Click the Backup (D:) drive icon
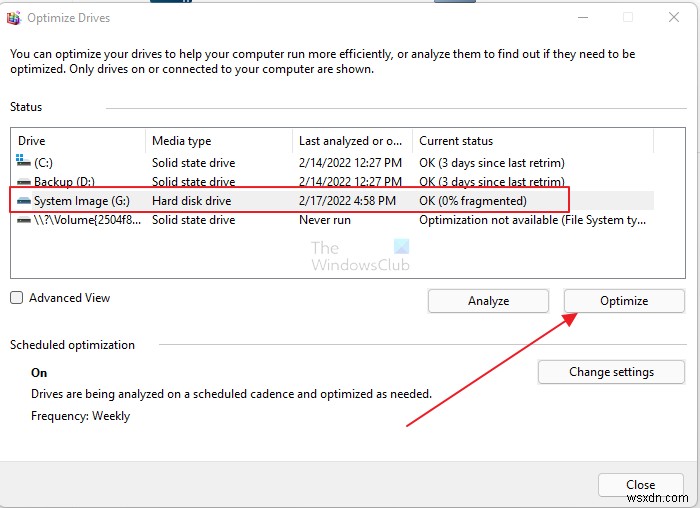The image size is (700, 508). 23,181
